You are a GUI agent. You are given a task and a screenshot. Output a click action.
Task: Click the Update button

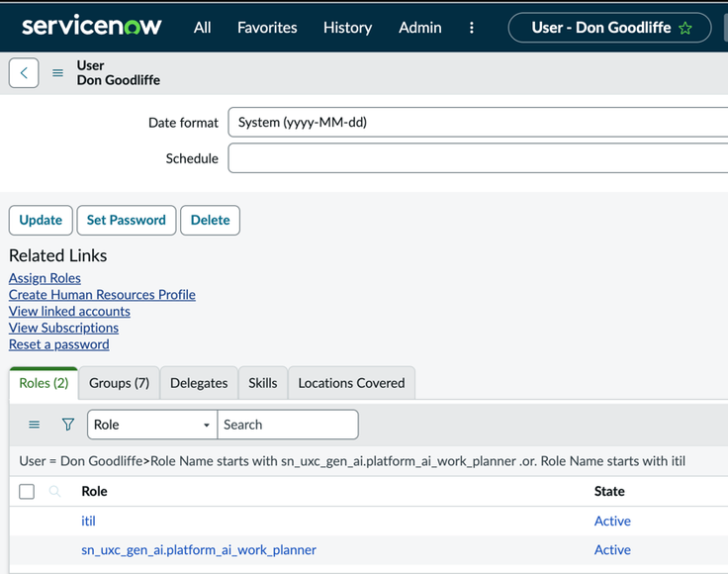[41, 220]
